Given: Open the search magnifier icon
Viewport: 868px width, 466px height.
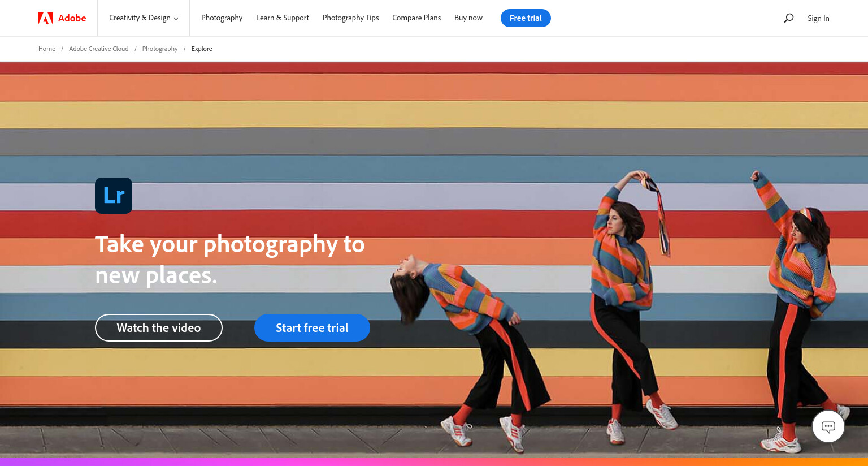Looking at the screenshot, I should coord(789,18).
